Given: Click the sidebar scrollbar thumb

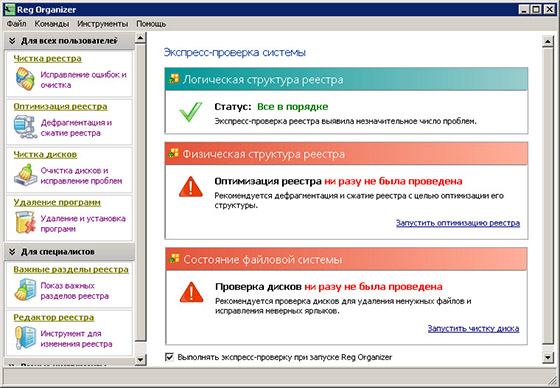Looking at the screenshot, I should [140, 193].
